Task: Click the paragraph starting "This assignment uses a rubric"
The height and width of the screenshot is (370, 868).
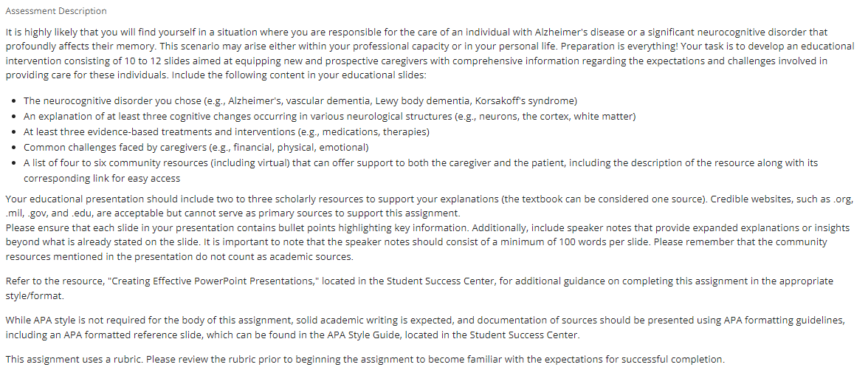Action: (365, 358)
